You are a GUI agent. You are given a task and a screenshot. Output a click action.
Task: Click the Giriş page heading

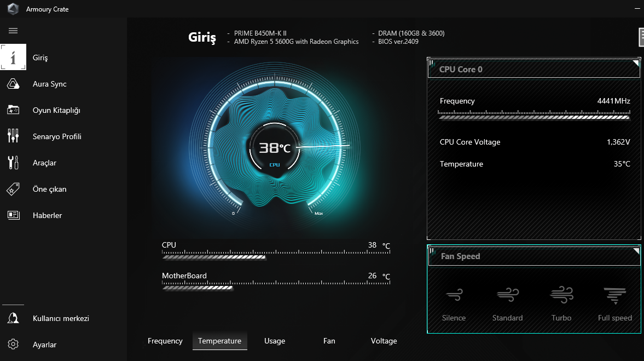click(202, 37)
